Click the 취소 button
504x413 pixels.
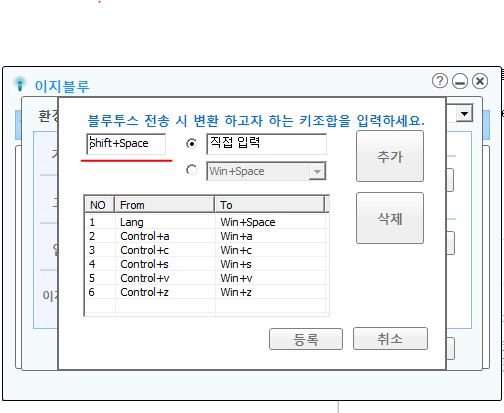[390, 339]
